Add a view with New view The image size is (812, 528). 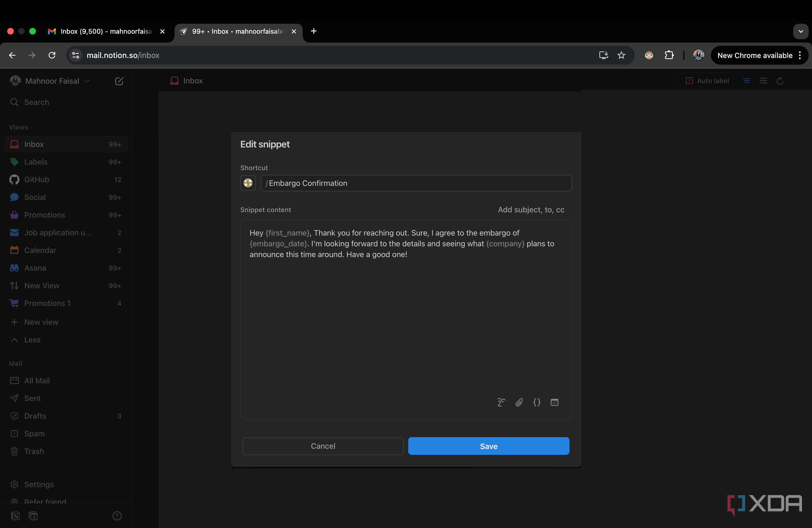coord(66,322)
